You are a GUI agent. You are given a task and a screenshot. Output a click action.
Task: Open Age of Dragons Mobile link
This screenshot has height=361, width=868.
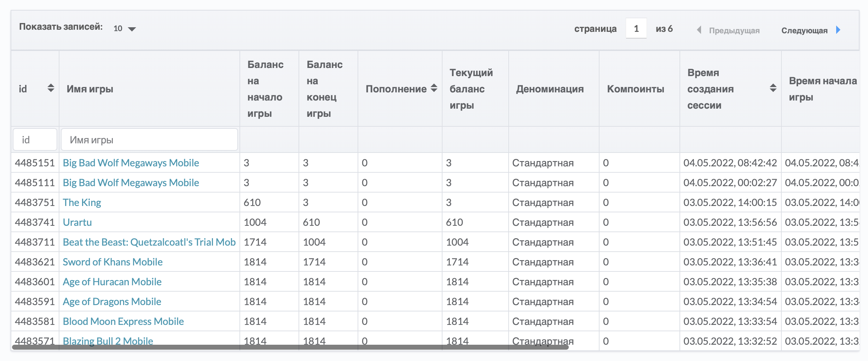coord(112,302)
